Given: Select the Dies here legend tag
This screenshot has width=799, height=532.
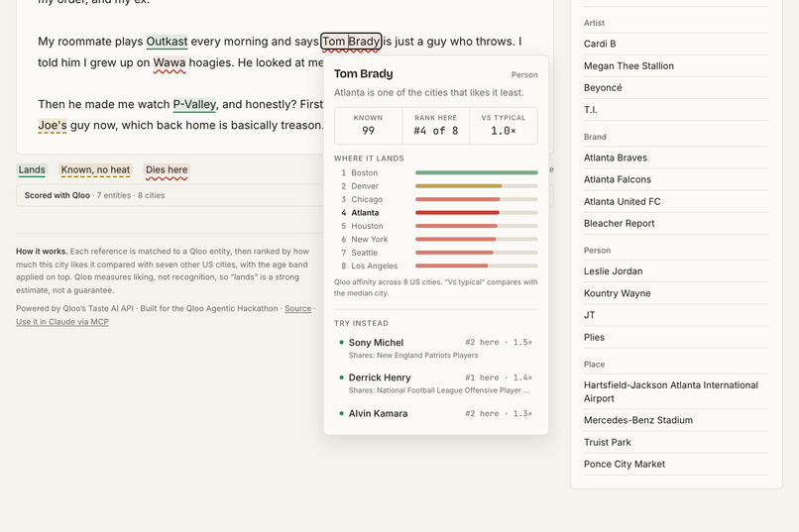Looking at the screenshot, I should (167, 170).
